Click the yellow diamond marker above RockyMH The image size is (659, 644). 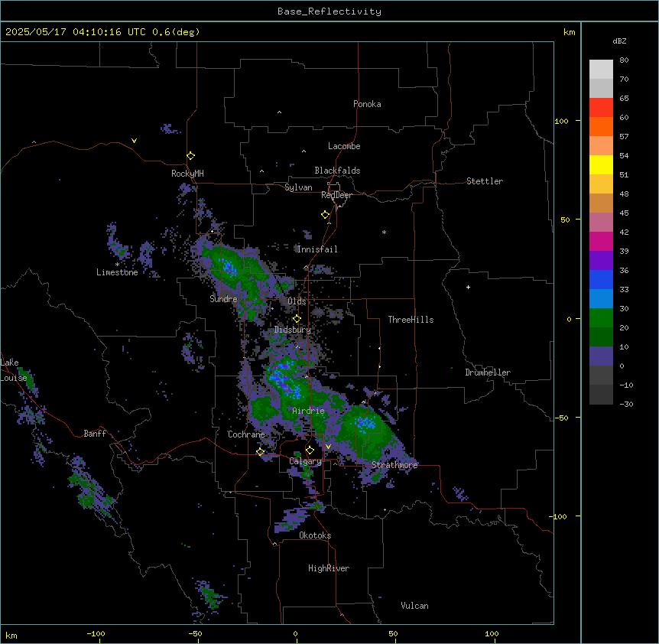(191, 156)
